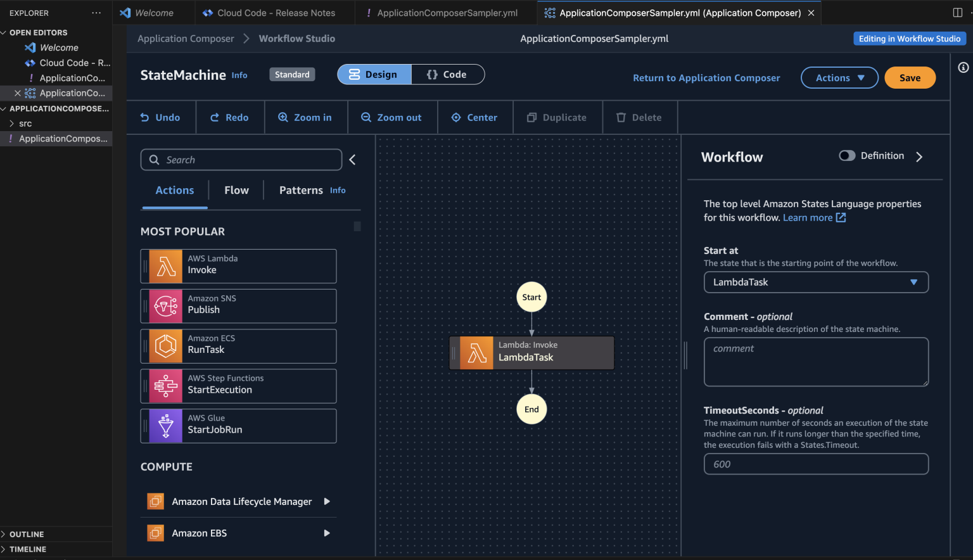Toggle the Definition switch in Workflow panel
This screenshot has width=973, height=560.
click(847, 155)
